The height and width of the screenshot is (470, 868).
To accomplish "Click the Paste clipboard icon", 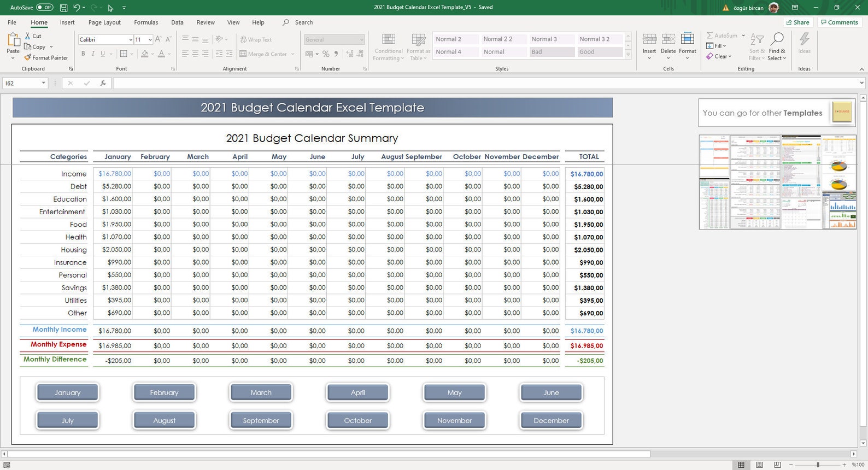I will 13,40.
